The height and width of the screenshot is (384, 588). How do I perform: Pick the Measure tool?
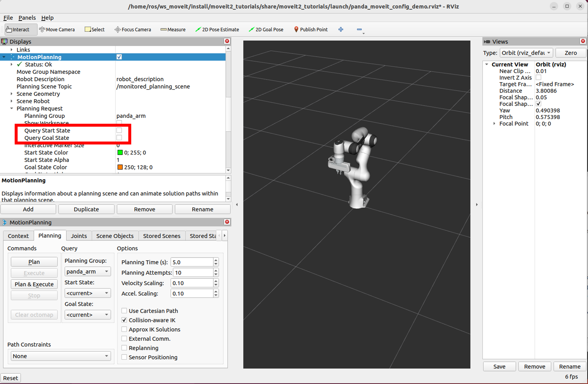(173, 30)
